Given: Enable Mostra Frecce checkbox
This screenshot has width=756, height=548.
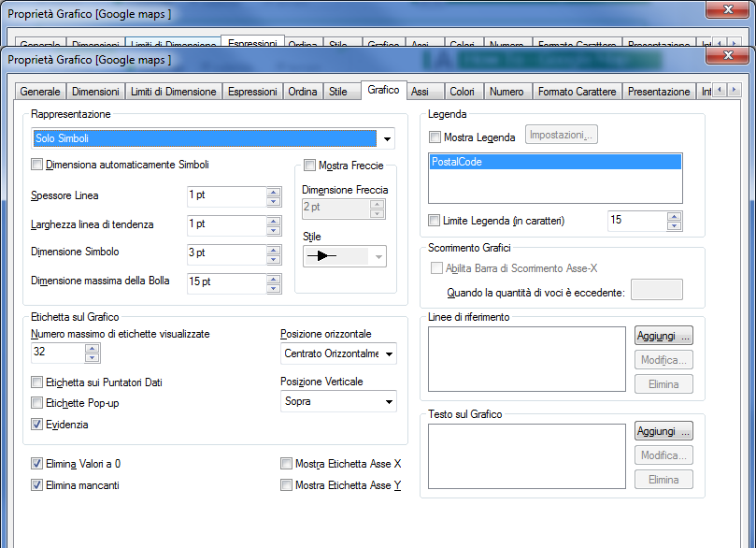Looking at the screenshot, I should point(309,166).
